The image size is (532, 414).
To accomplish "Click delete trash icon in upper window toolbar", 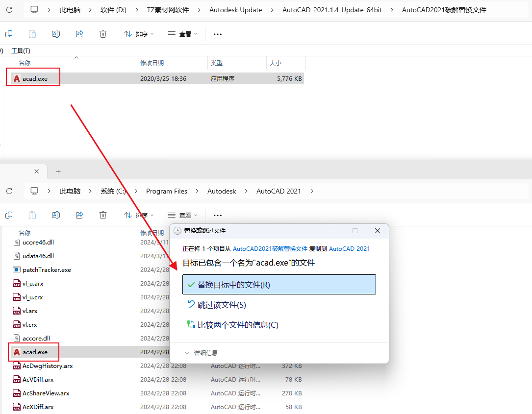I will (x=103, y=34).
